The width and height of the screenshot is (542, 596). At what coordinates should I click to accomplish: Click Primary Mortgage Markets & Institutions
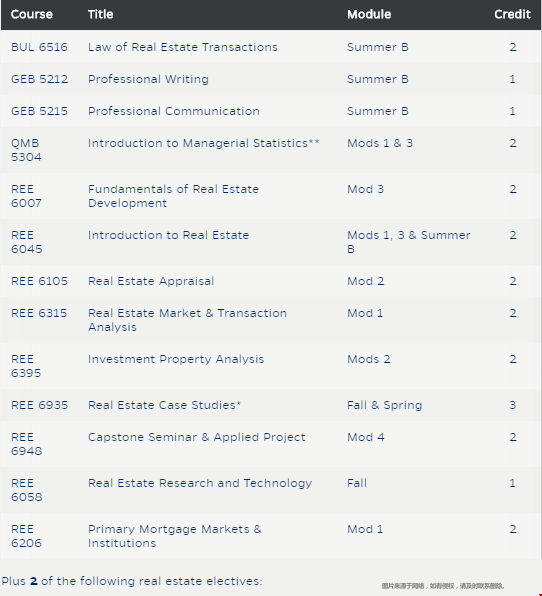tap(175, 536)
